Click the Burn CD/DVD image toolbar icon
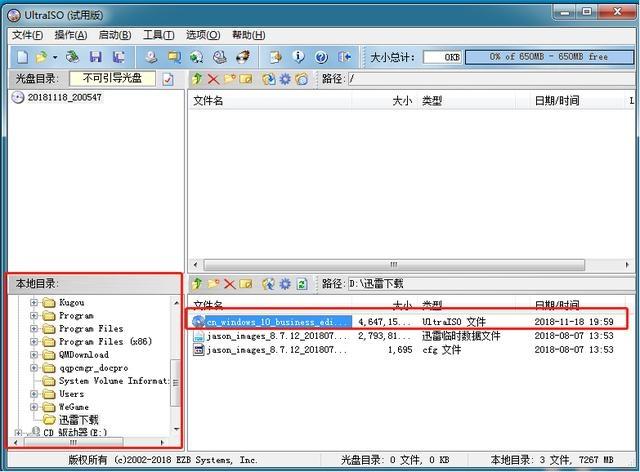Screen dimensions: 640x472 tap(243, 57)
